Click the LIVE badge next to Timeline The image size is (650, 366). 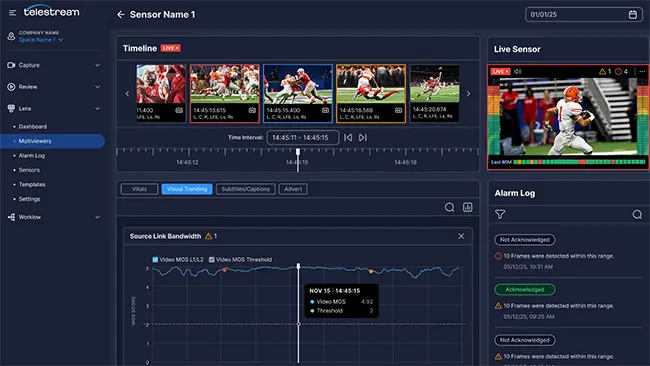pyautogui.click(x=170, y=48)
